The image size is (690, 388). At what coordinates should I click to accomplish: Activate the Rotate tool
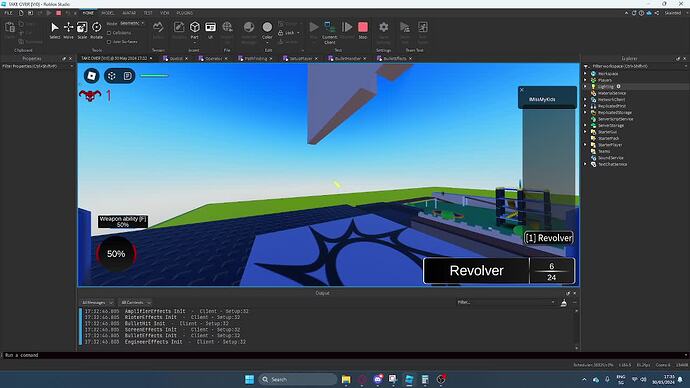click(96, 31)
